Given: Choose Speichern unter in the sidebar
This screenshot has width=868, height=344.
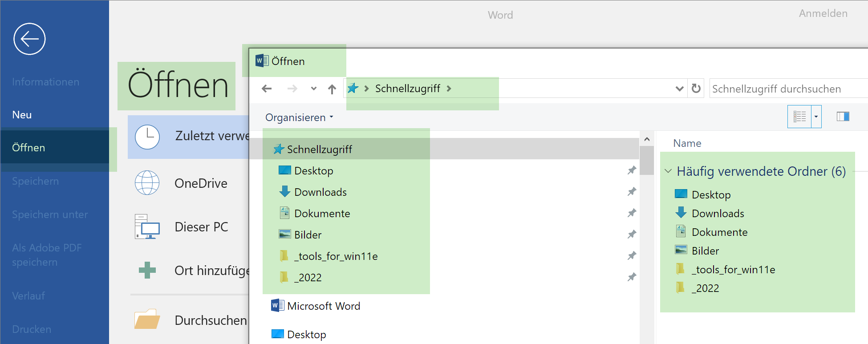Looking at the screenshot, I should pos(50,214).
